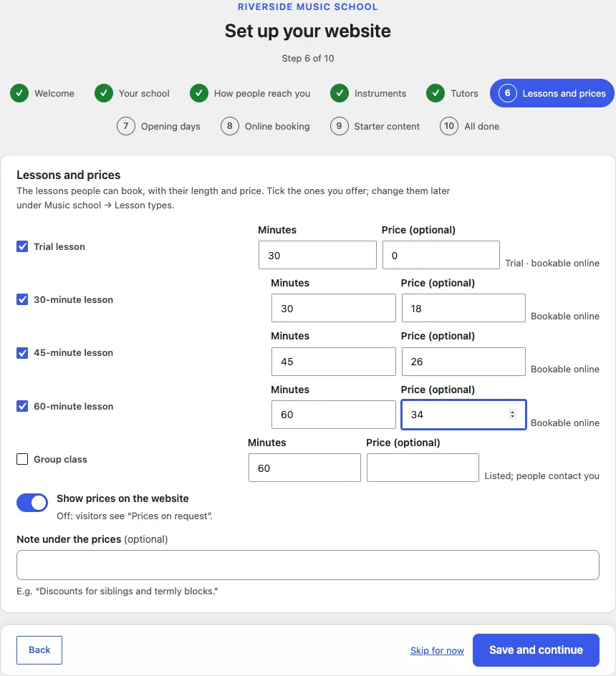
Task: Click the 45-minute lesson price field showing 26
Action: pos(463,362)
